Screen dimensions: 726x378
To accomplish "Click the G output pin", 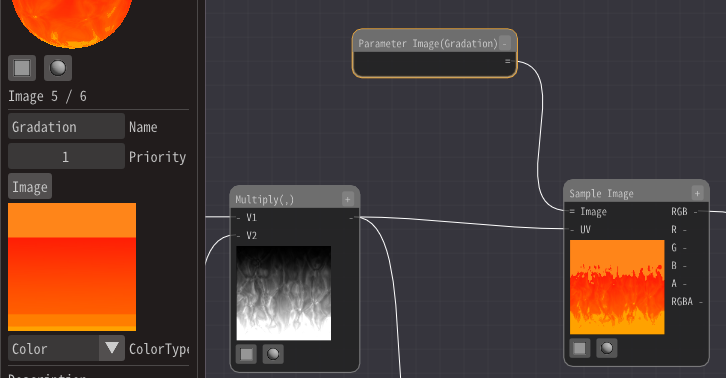I will 685,247.
